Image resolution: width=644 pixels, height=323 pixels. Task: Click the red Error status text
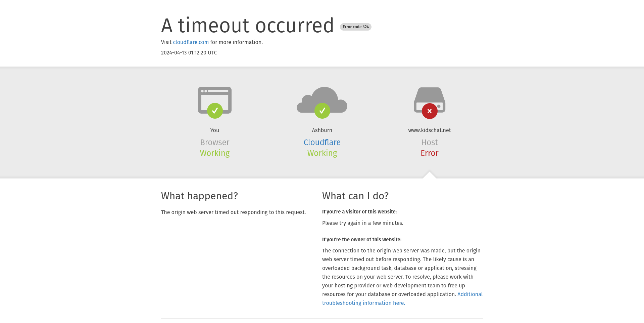pos(429,153)
